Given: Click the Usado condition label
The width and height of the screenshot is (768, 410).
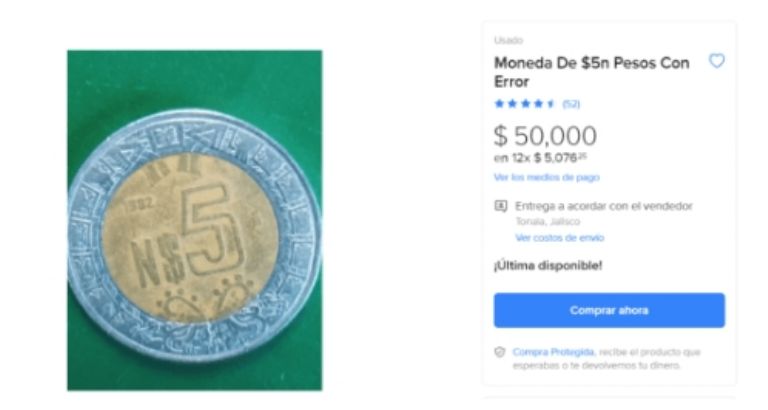Looking at the screenshot, I should coord(508,40).
